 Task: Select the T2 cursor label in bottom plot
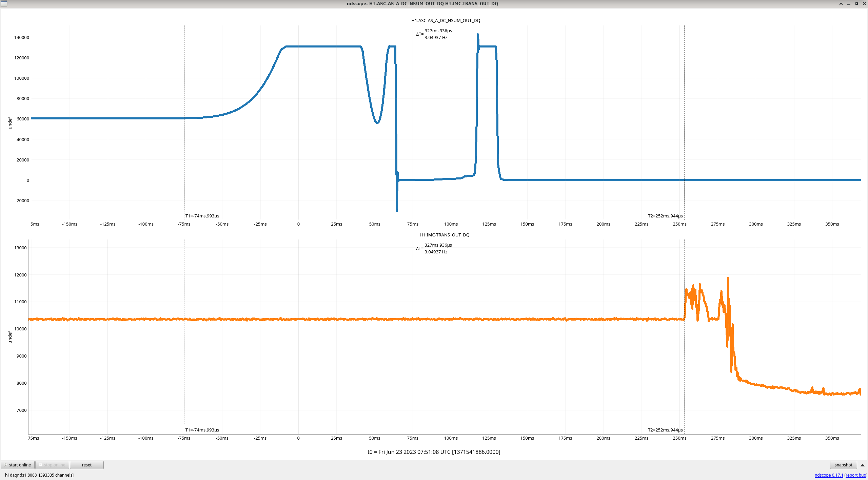[x=665, y=430]
